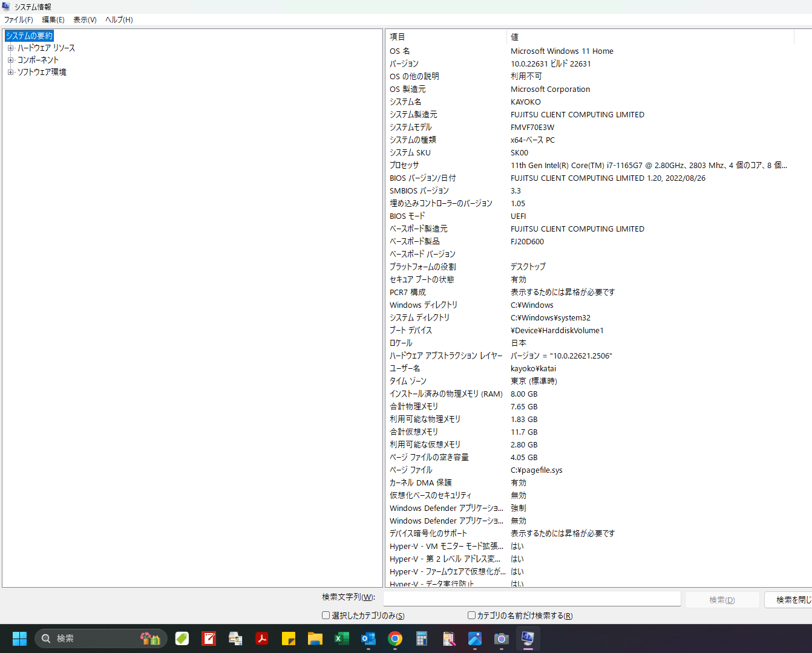Viewport: 812px width, 653px height.
Task: Open the ヘルプ(H) menu
Action: tap(119, 20)
